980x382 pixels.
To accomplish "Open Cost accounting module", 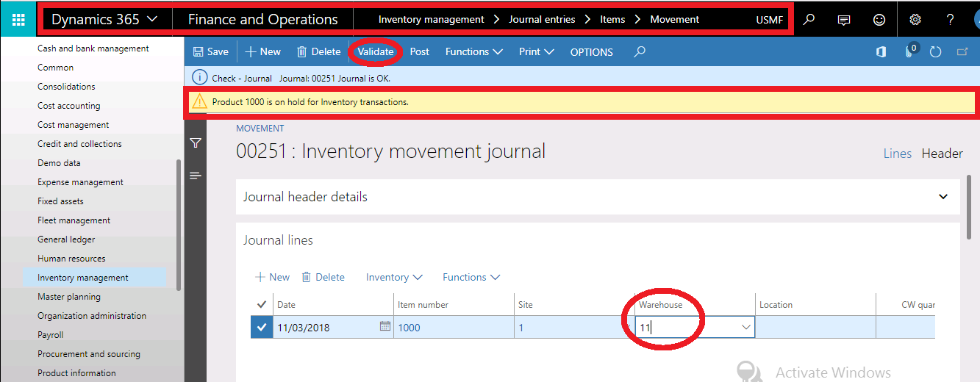I will click(x=69, y=106).
